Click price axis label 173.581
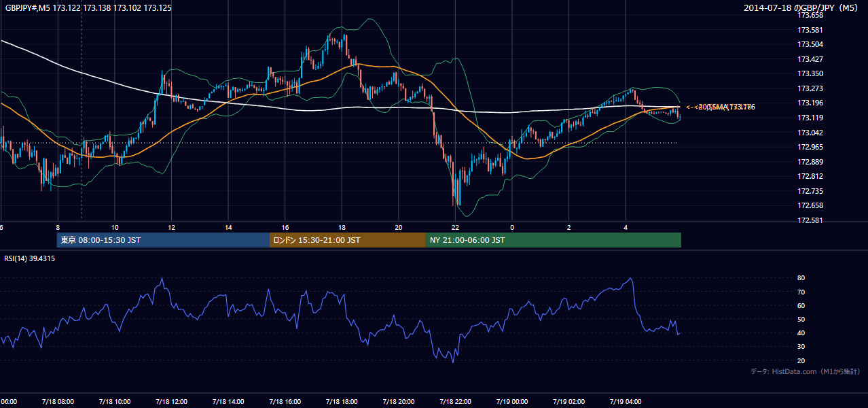Viewport: 868px width, 408px height. tap(810, 30)
